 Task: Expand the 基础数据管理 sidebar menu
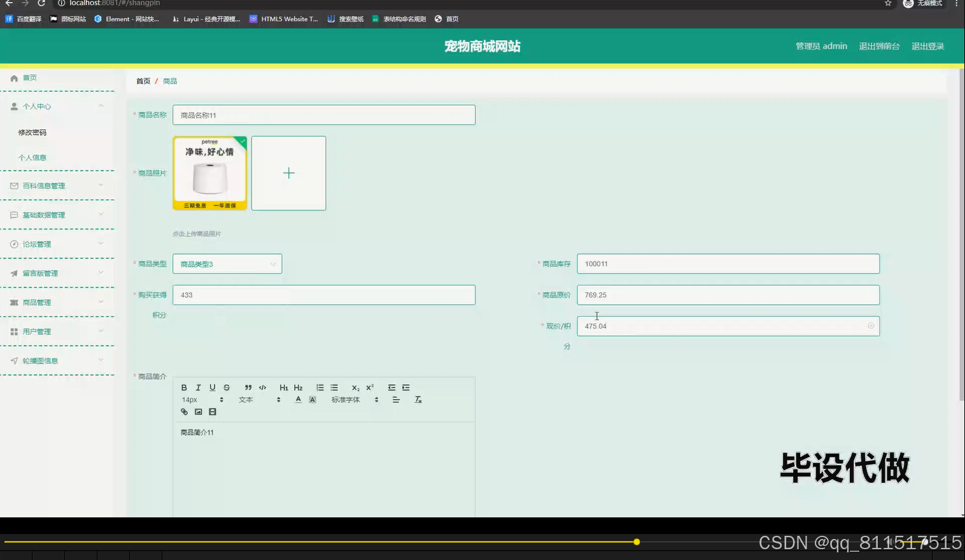point(57,215)
